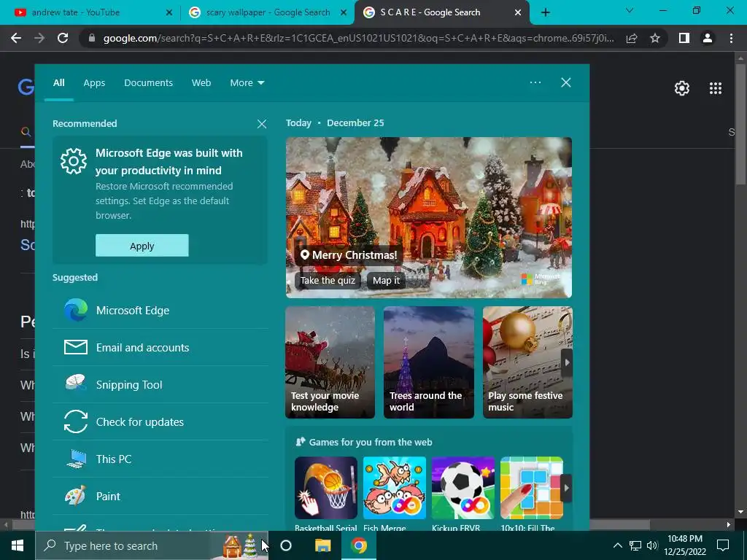Image resolution: width=747 pixels, height=560 pixels.
Task: Click the Chrome address bar URL
Action: click(x=358, y=38)
